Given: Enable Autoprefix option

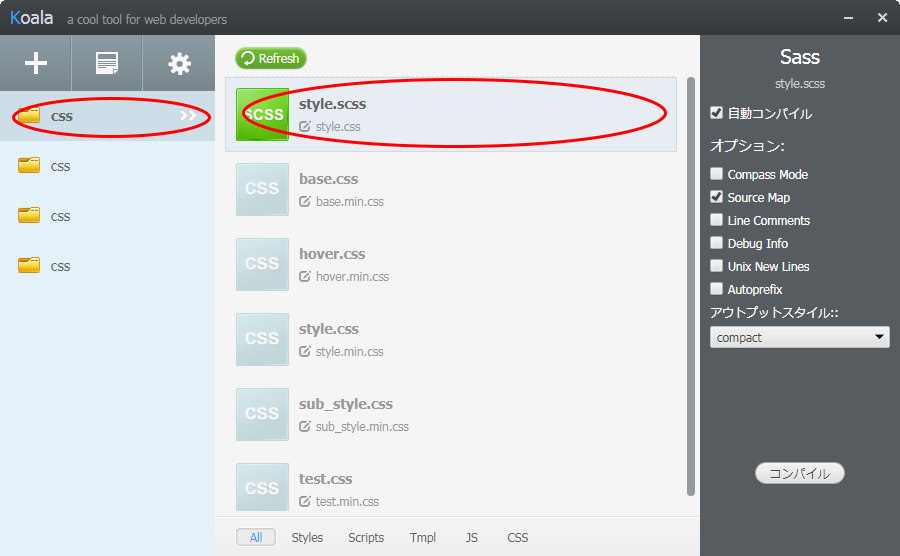Looking at the screenshot, I should [x=716, y=288].
